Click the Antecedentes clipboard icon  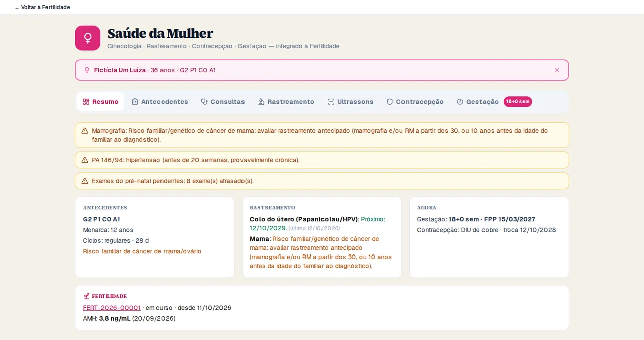pyautogui.click(x=135, y=102)
